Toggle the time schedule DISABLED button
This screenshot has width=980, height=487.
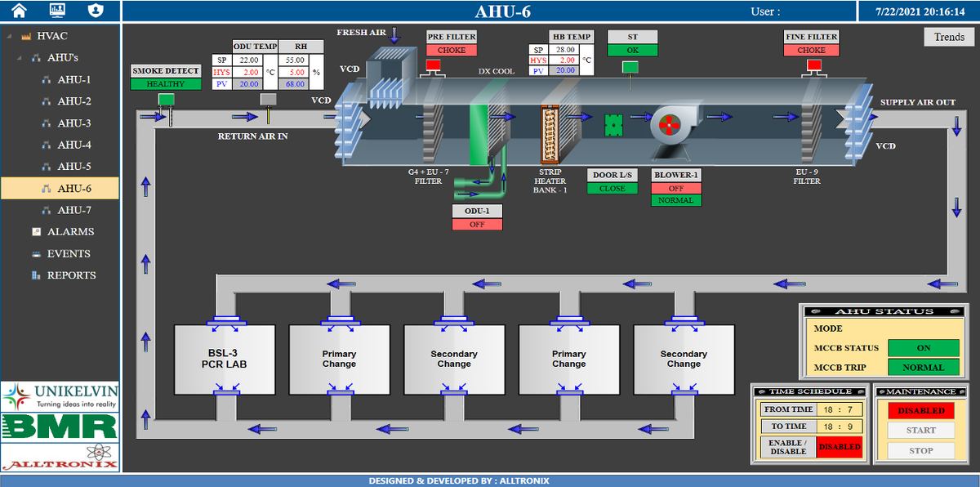(x=840, y=447)
